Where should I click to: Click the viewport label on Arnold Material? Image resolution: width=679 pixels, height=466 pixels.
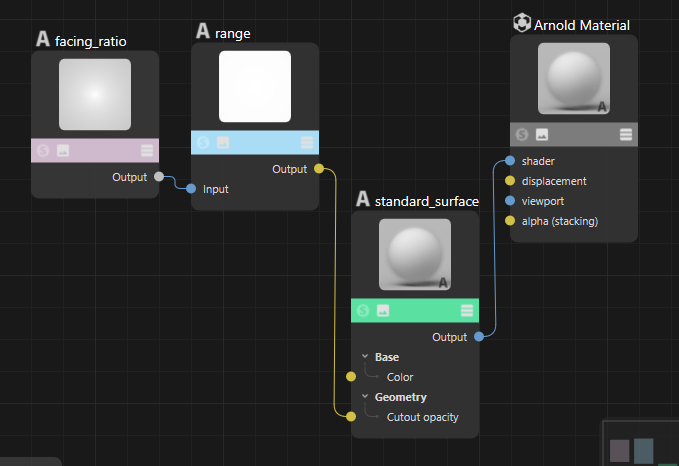543,201
